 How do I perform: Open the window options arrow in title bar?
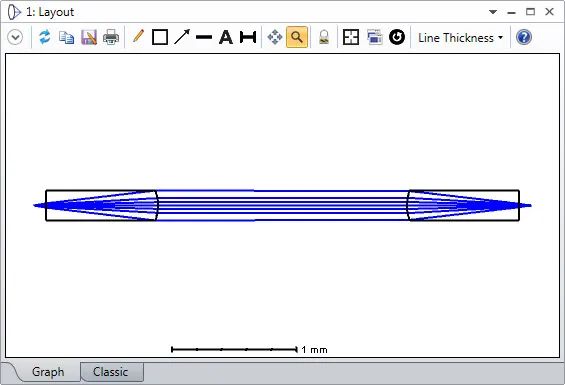pyautogui.click(x=493, y=12)
